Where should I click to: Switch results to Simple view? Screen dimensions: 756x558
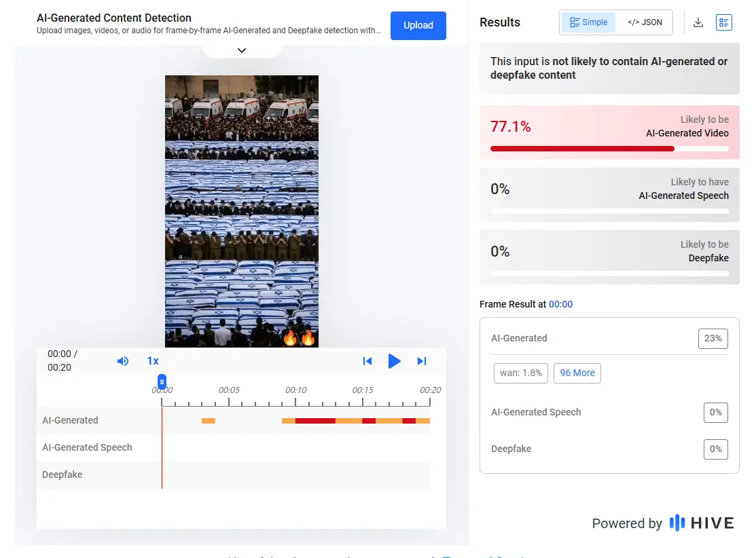(588, 22)
